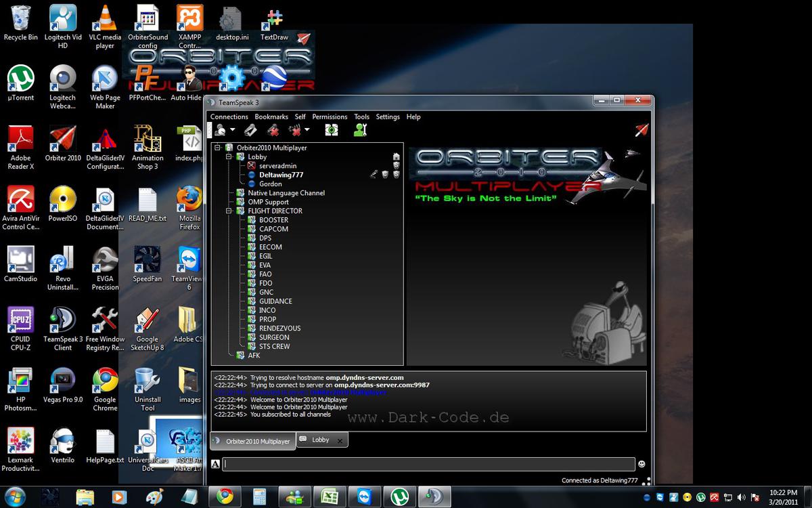This screenshot has height=508, width=812.
Task: Select user Gordon in the Lobby
Action: coord(270,184)
